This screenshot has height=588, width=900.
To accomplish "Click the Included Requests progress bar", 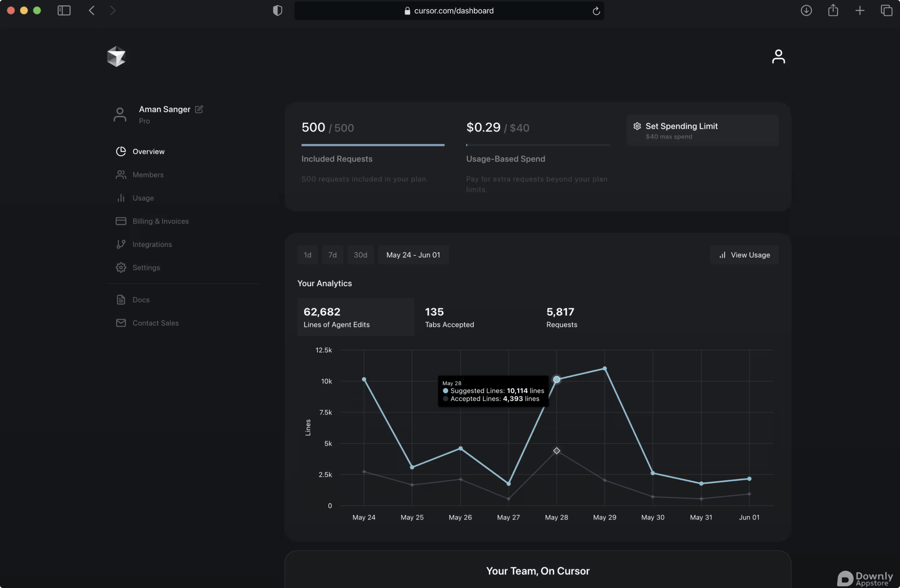I will (373, 145).
